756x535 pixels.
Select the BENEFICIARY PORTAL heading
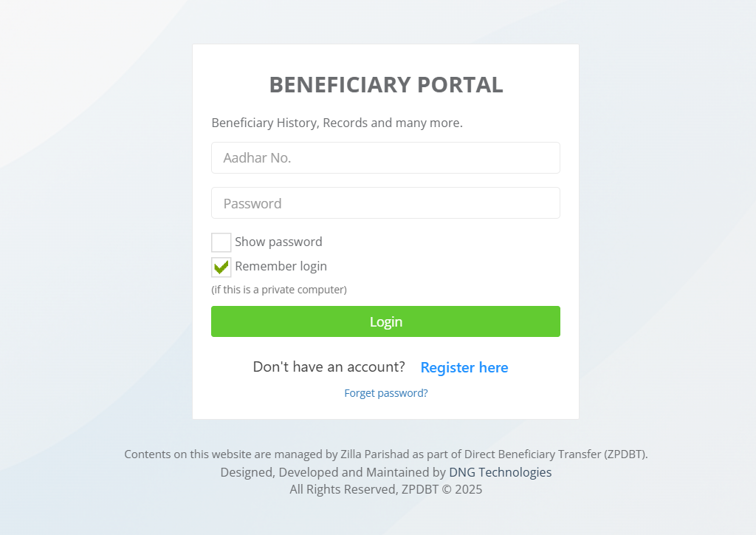(x=385, y=85)
